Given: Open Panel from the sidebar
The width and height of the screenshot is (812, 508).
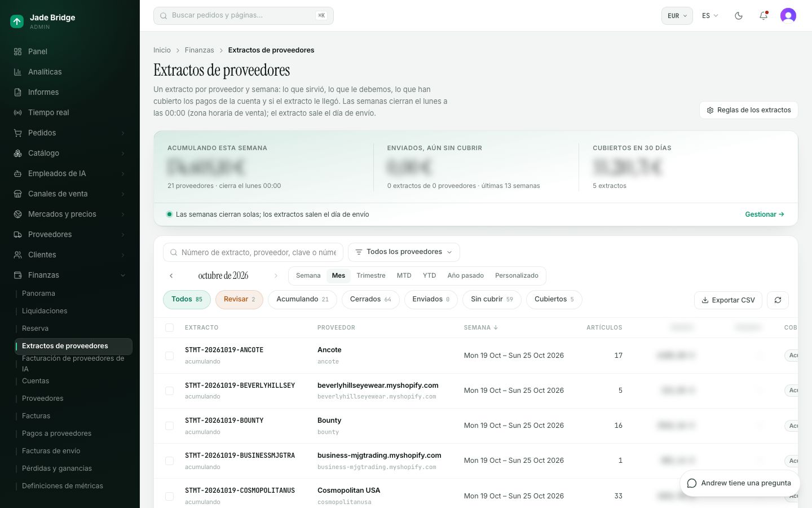Looking at the screenshot, I should 70,51.
